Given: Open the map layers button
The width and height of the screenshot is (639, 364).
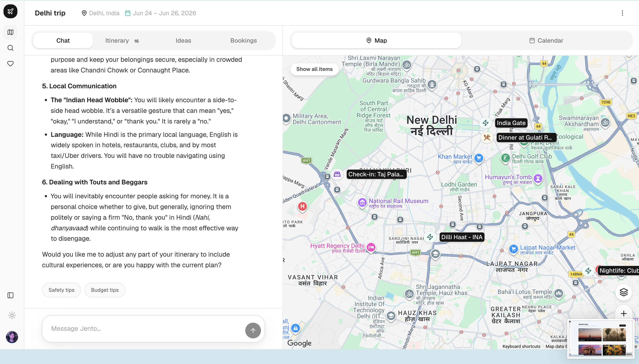Looking at the screenshot, I should point(624,292).
